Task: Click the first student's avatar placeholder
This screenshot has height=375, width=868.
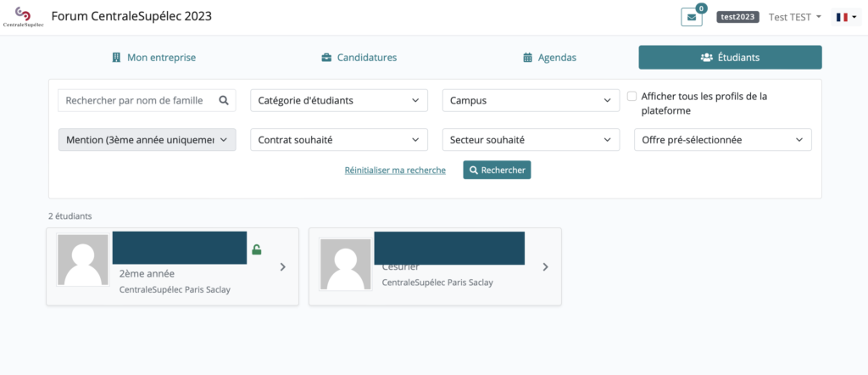Action: coord(82,260)
